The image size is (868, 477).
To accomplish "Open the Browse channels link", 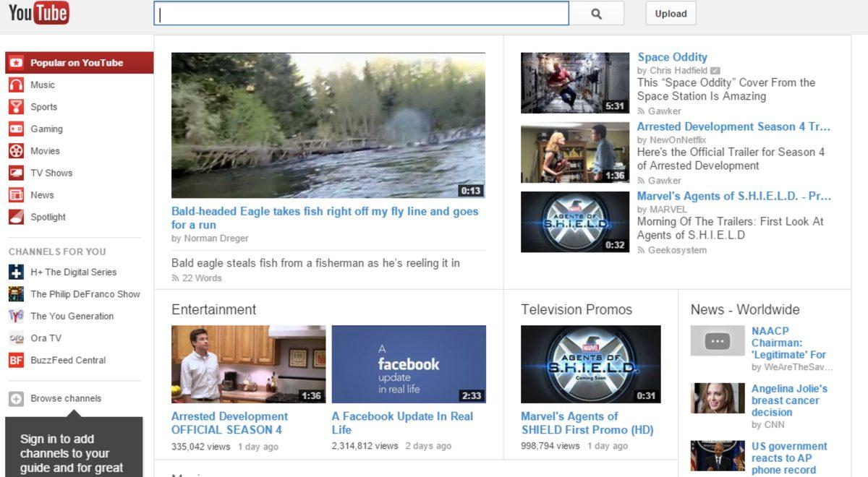I will point(66,398).
